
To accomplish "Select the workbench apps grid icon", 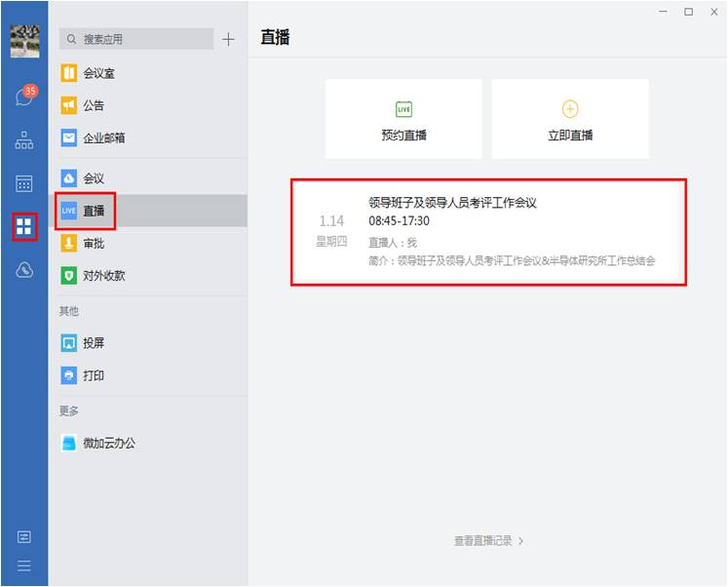I will click(24, 227).
